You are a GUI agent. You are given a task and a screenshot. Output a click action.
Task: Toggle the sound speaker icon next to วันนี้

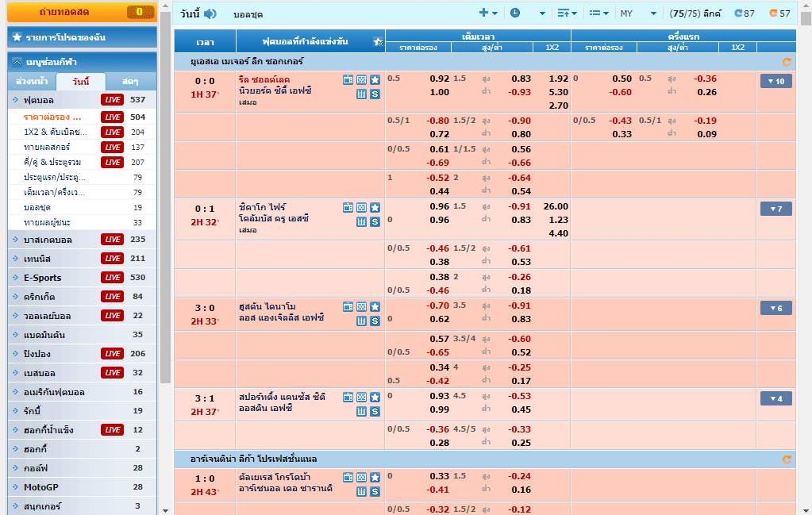pyautogui.click(x=210, y=14)
